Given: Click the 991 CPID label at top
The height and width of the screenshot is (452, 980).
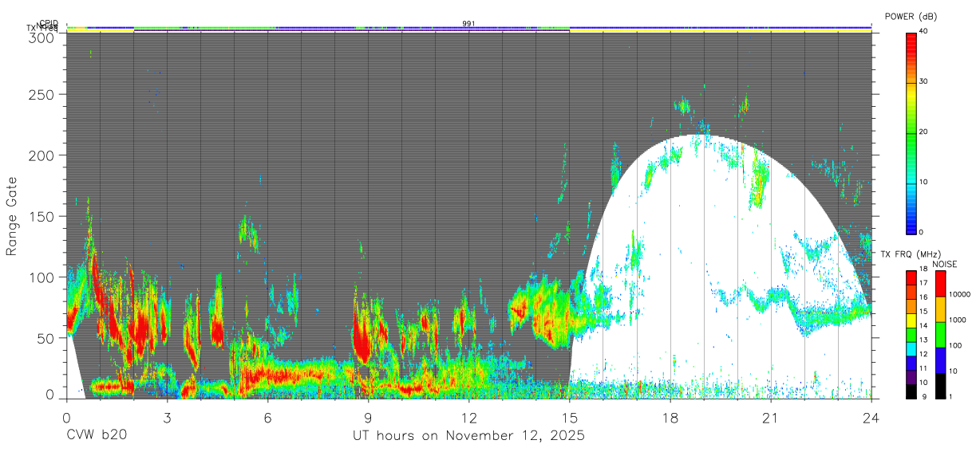Looking at the screenshot, I should click(469, 24).
